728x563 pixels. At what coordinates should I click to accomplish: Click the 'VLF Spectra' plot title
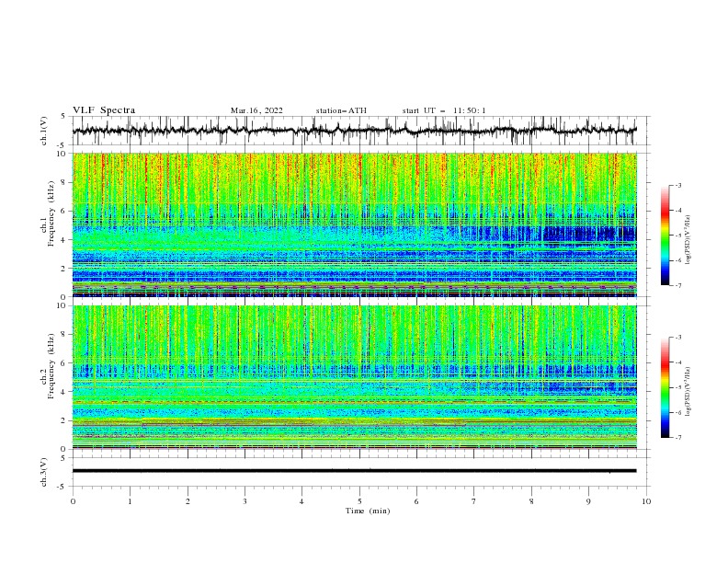coord(104,110)
